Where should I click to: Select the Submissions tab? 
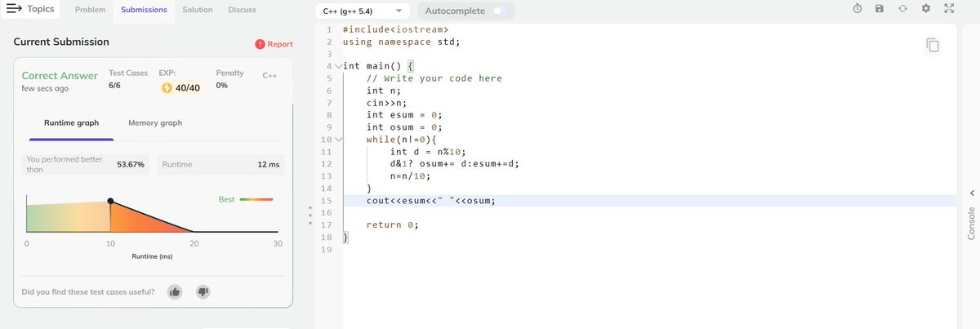[x=144, y=10]
